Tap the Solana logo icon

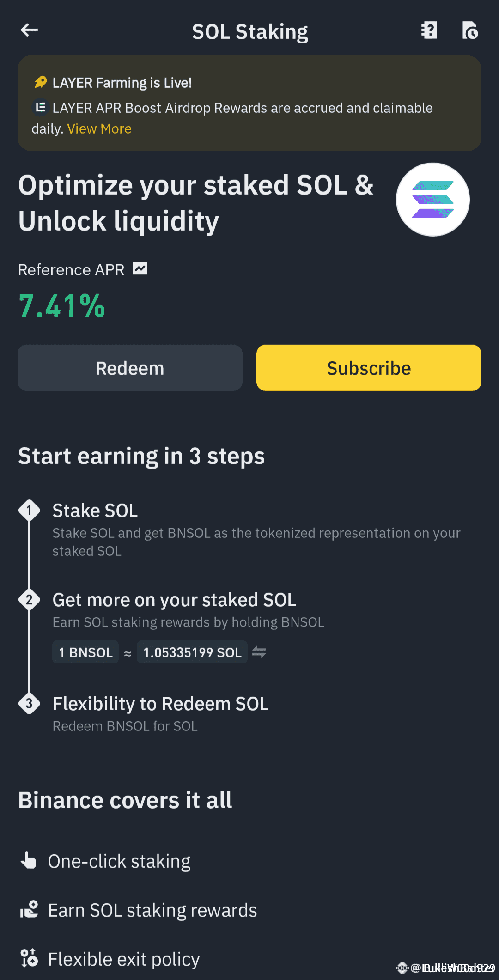[432, 200]
